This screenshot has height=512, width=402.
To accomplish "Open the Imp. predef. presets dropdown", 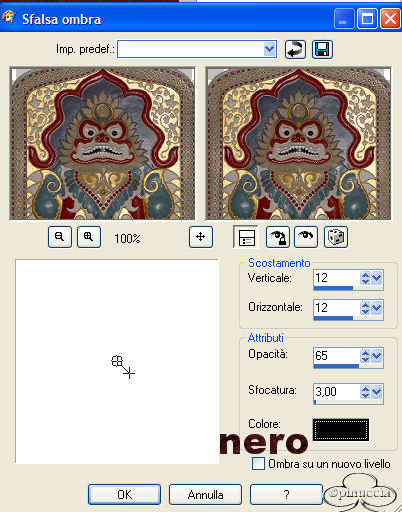I will click(269, 49).
